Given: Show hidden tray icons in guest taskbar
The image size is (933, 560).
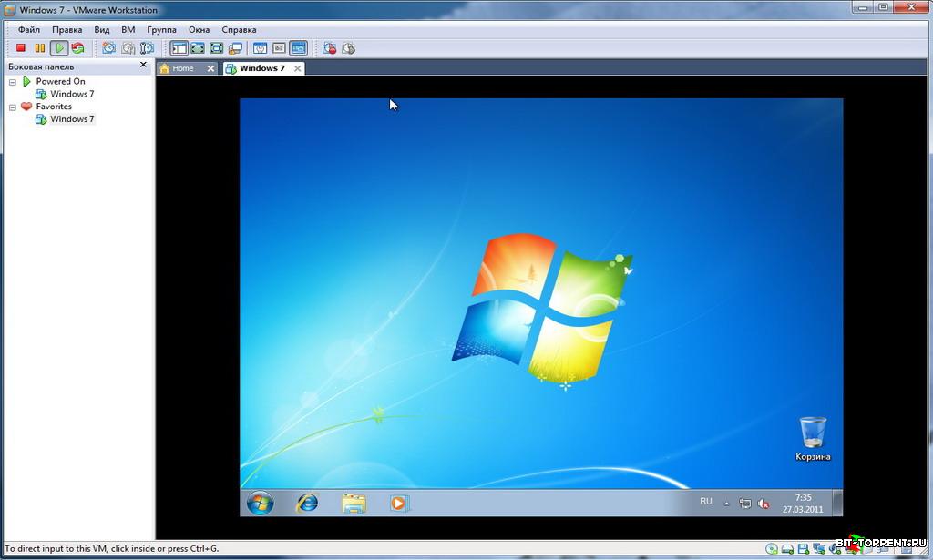Looking at the screenshot, I should (x=726, y=504).
